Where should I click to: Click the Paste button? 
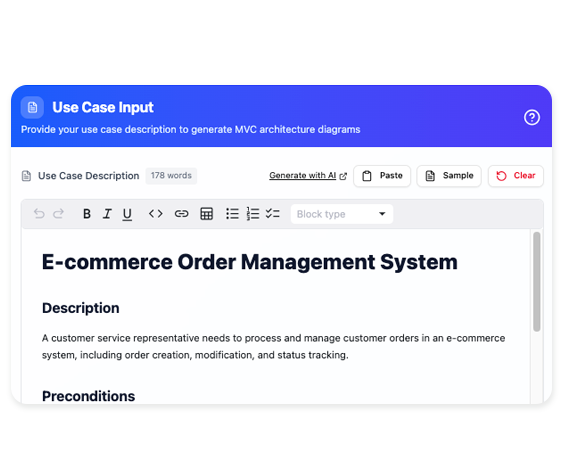point(382,176)
